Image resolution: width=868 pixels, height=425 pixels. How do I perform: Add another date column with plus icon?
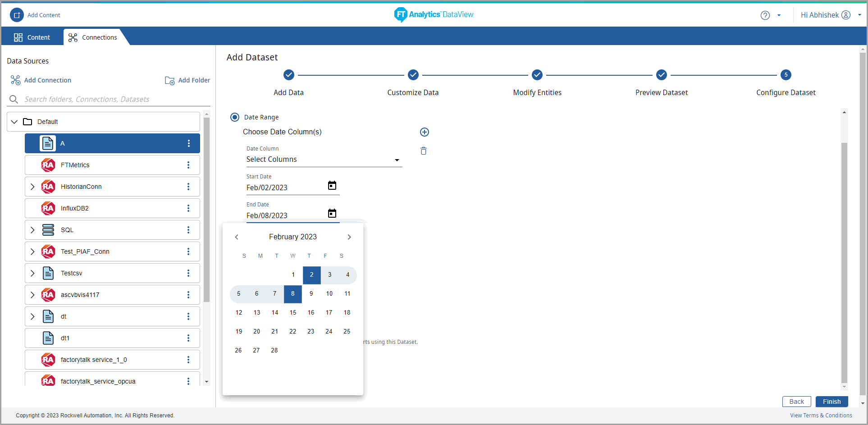424,132
